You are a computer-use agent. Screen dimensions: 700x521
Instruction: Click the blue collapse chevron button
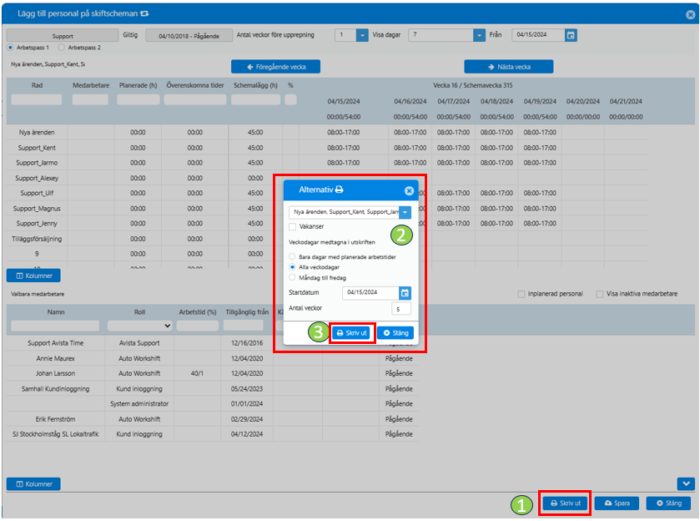(686, 483)
